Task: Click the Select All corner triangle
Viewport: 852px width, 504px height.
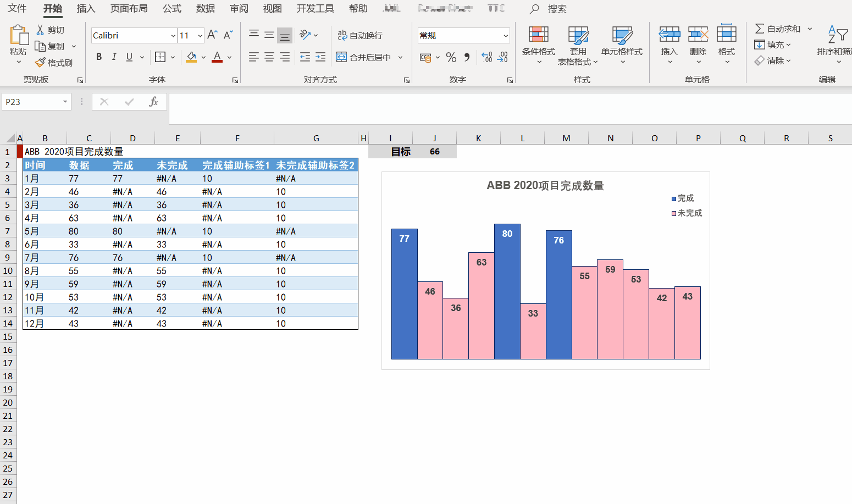Action: tap(10, 138)
